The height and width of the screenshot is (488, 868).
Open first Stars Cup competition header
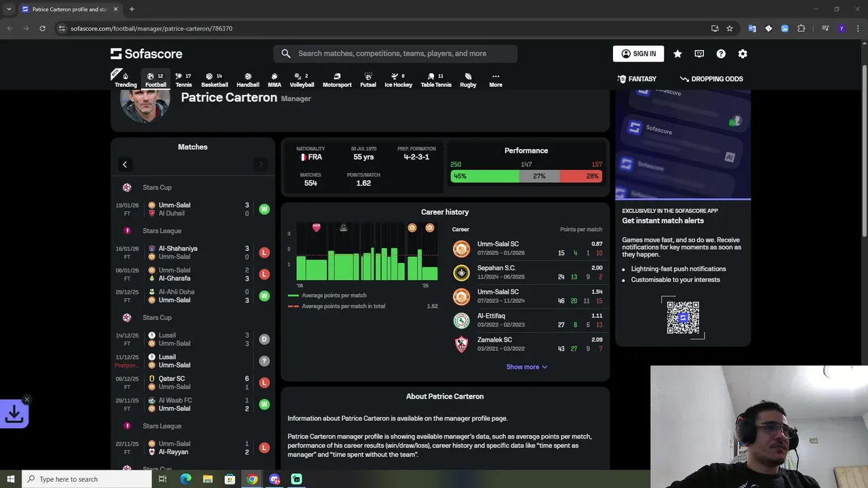[193, 187]
